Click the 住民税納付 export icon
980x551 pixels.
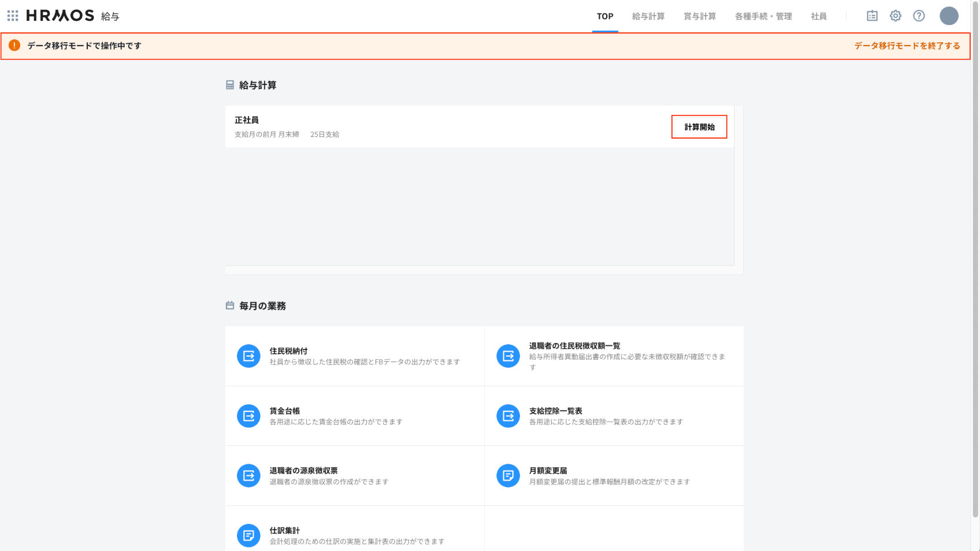pyautogui.click(x=248, y=356)
